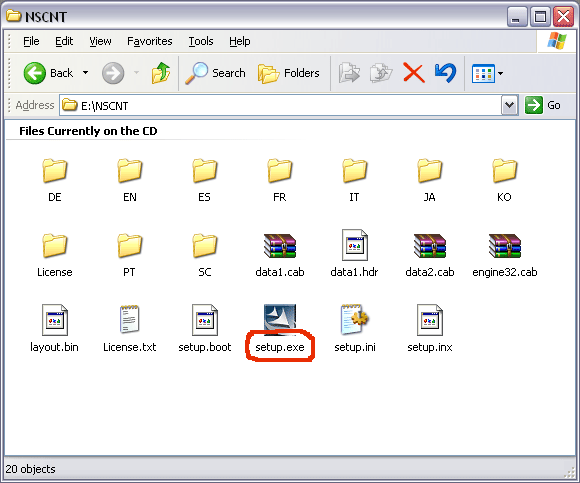Select the JA folder icon

pos(429,170)
